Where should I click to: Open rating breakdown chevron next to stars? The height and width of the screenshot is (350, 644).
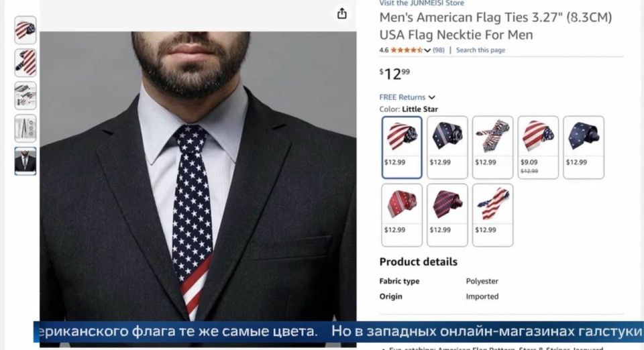(x=427, y=50)
